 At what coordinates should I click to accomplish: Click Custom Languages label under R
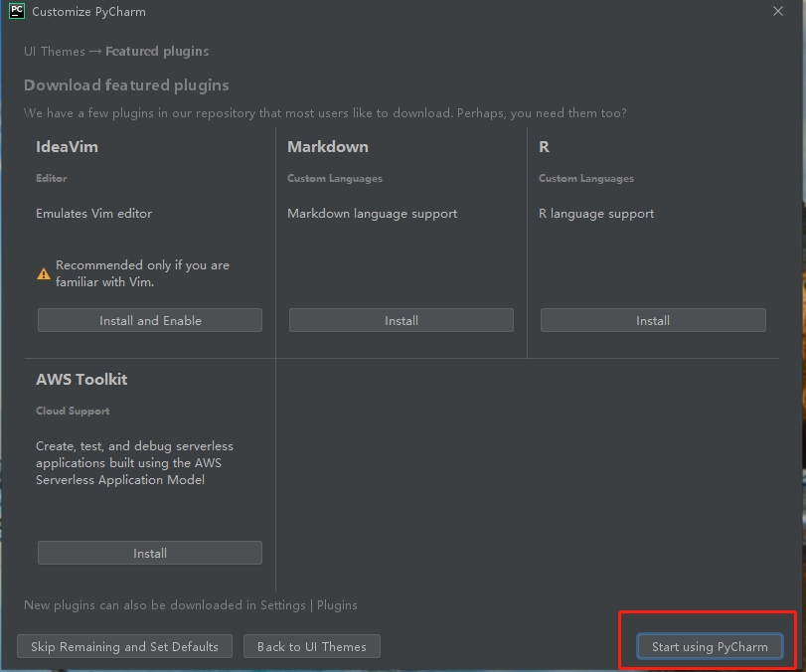(x=586, y=178)
